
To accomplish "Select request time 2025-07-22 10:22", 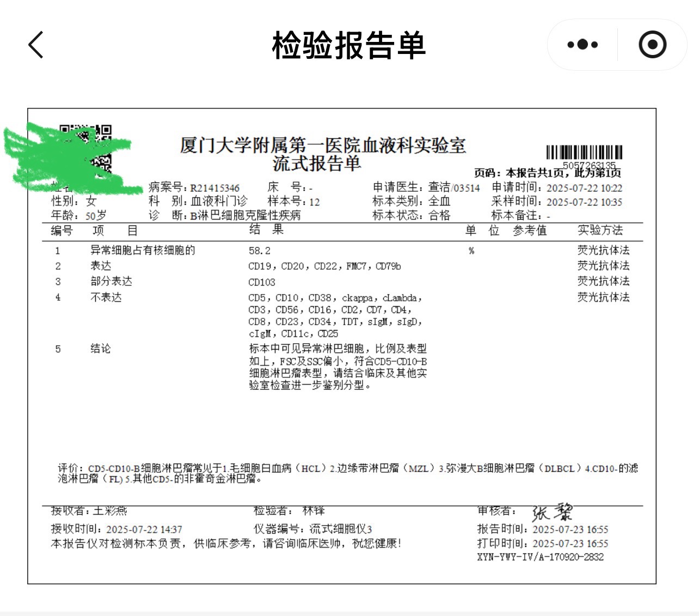I will 584,188.
